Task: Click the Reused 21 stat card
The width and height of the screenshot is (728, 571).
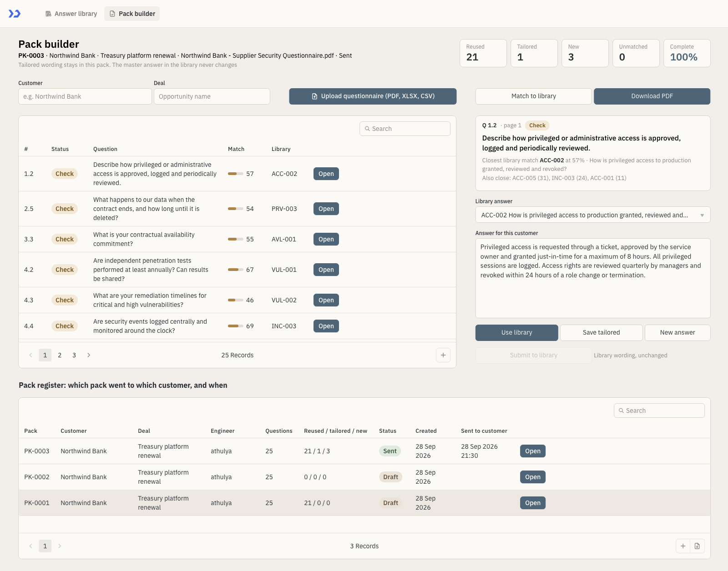Action: (x=483, y=53)
